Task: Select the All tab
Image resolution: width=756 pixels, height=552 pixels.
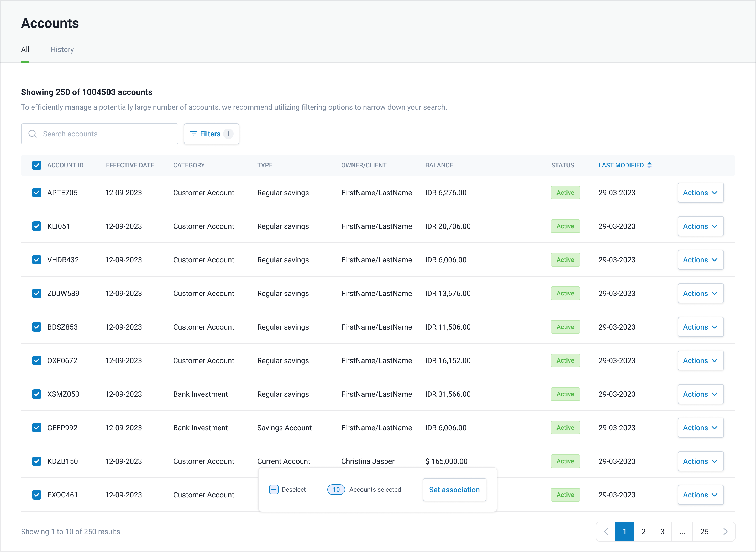Action: pyautogui.click(x=25, y=49)
